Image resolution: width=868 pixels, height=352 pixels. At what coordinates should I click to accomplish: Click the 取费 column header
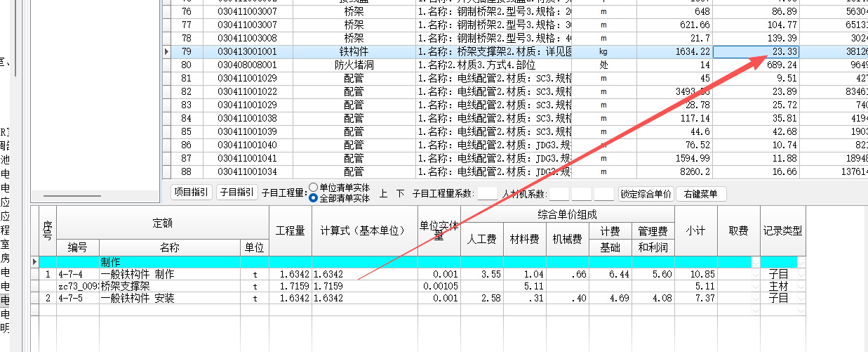tap(739, 230)
